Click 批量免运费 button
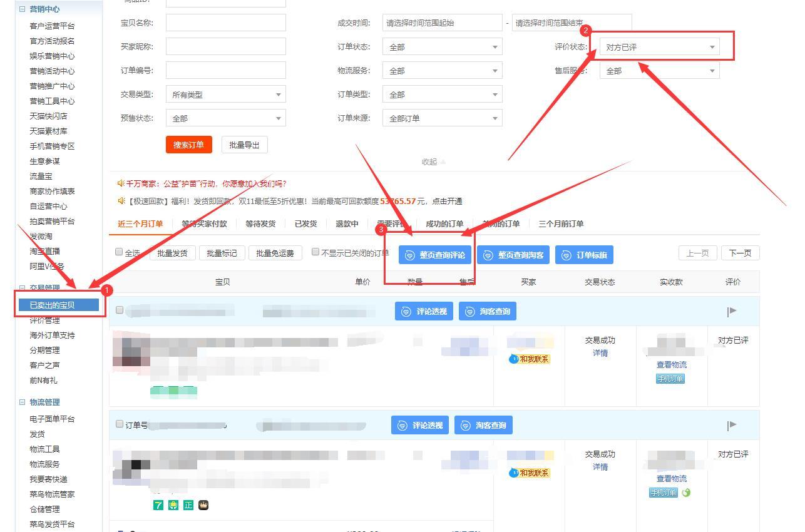 [x=275, y=253]
